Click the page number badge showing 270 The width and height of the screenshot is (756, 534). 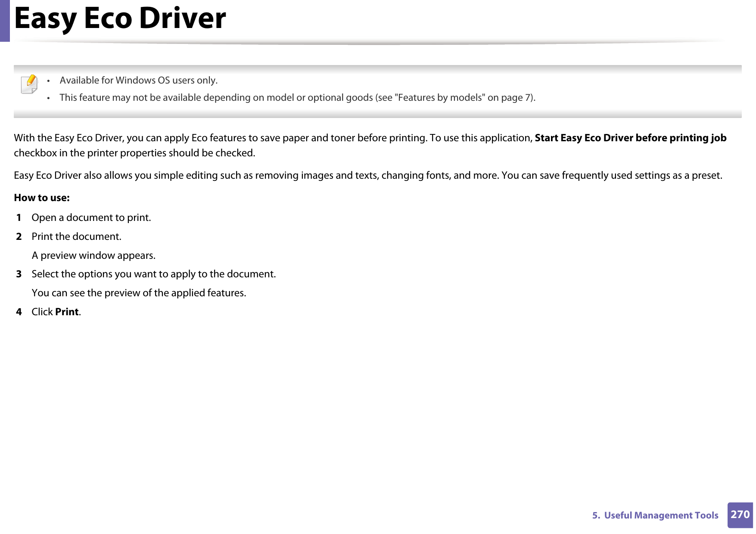click(x=740, y=515)
